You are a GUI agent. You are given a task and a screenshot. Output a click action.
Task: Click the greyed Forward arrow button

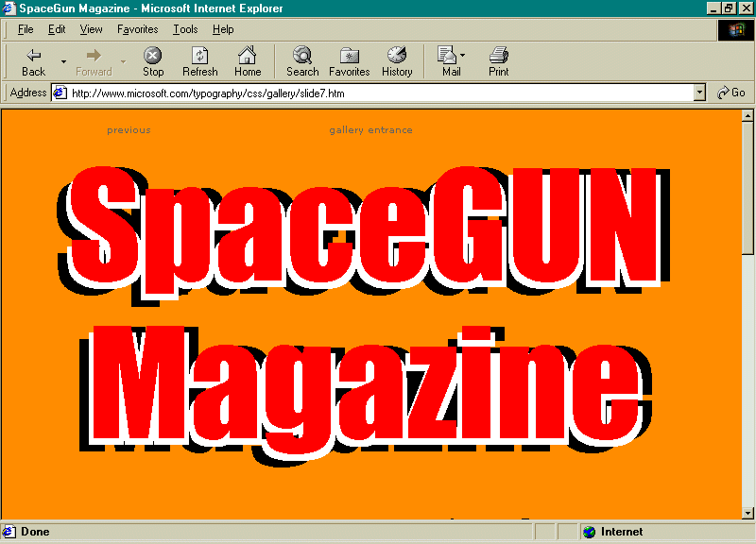click(94, 61)
